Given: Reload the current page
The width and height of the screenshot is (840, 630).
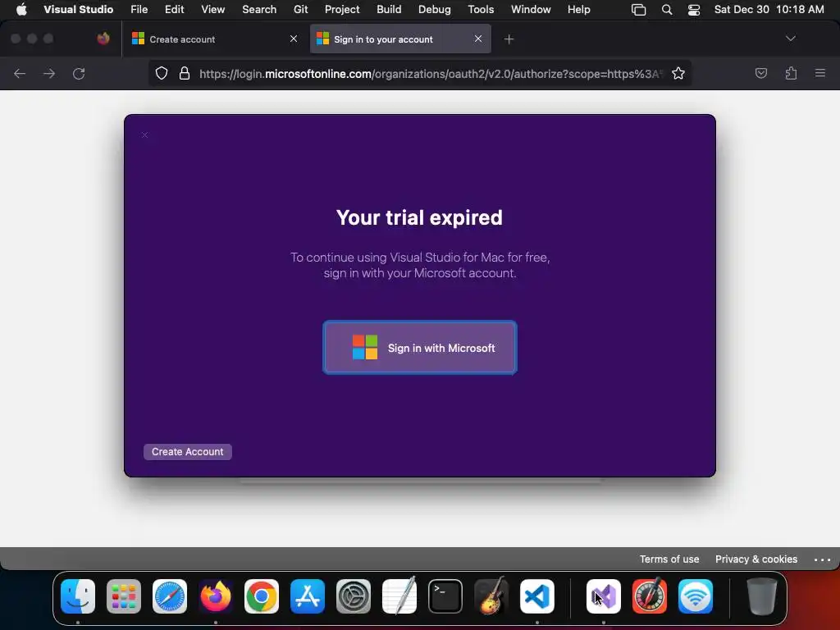Looking at the screenshot, I should (x=79, y=73).
